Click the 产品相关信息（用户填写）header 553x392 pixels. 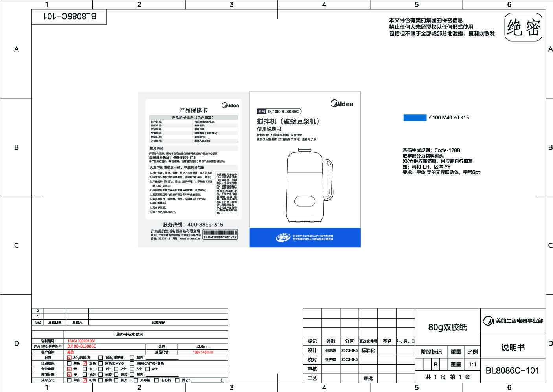click(x=193, y=117)
